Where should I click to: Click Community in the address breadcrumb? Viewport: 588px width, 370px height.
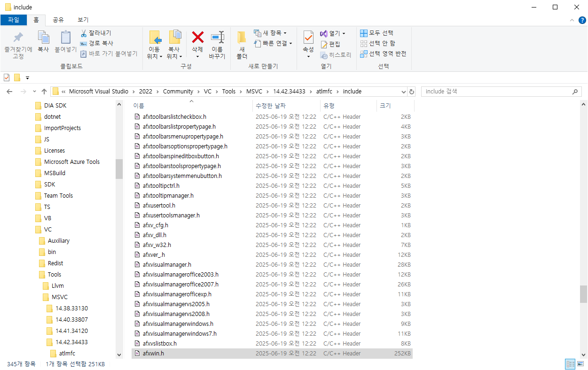point(178,92)
